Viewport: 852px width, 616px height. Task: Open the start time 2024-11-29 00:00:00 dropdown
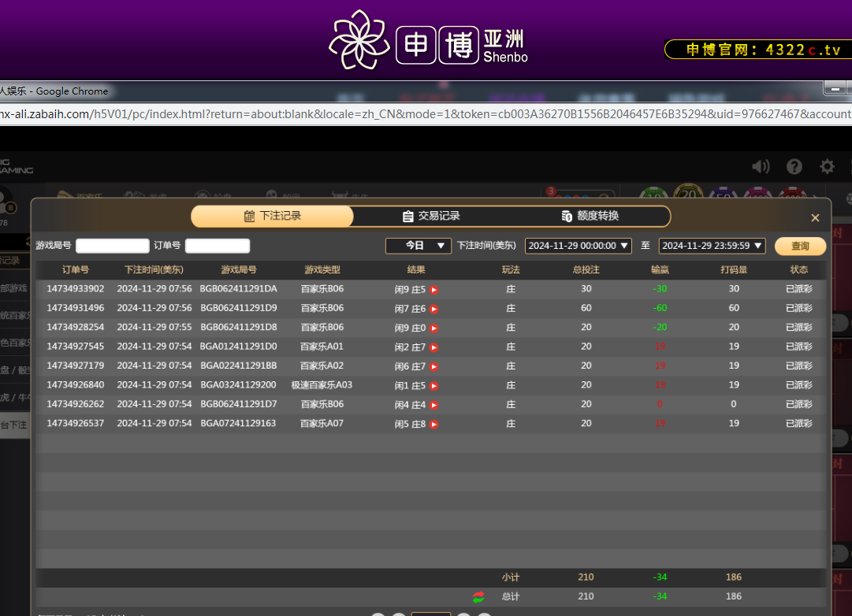579,246
